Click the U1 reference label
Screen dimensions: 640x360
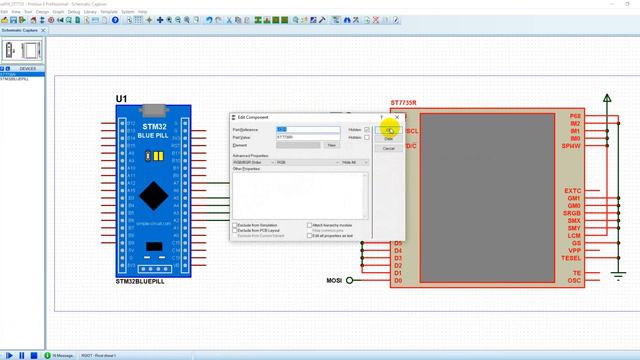(121, 99)
